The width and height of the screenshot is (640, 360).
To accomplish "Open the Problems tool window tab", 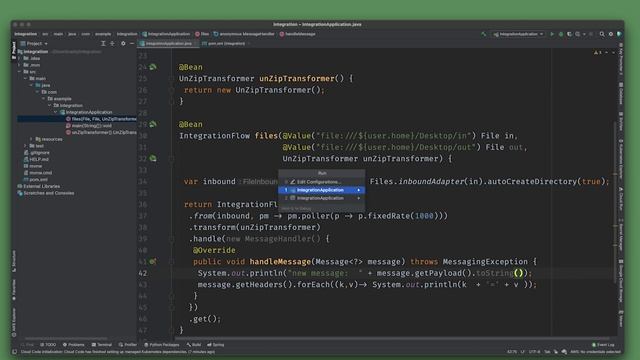I will (x=73, y=345).
